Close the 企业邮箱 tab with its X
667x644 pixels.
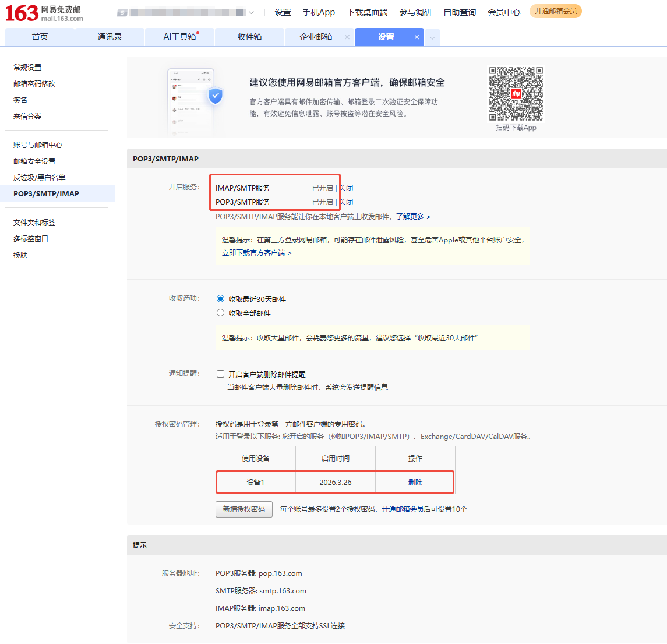tap(347, 37)
